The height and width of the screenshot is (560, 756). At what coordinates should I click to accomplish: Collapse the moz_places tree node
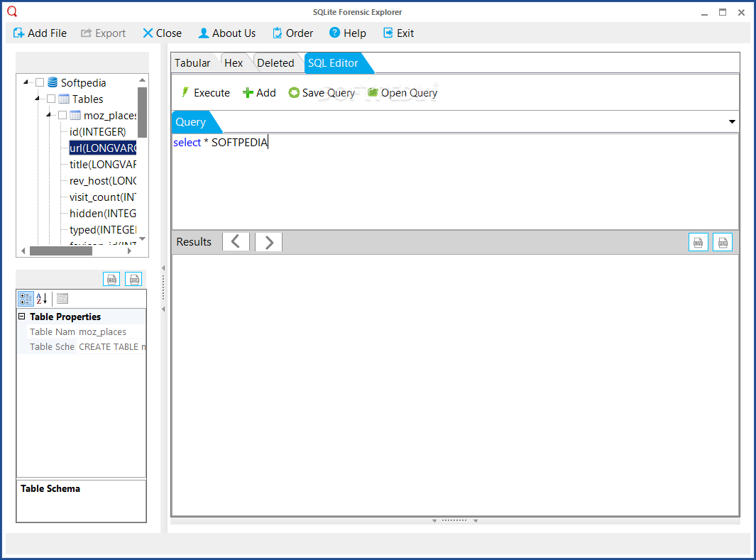(49, 115)
